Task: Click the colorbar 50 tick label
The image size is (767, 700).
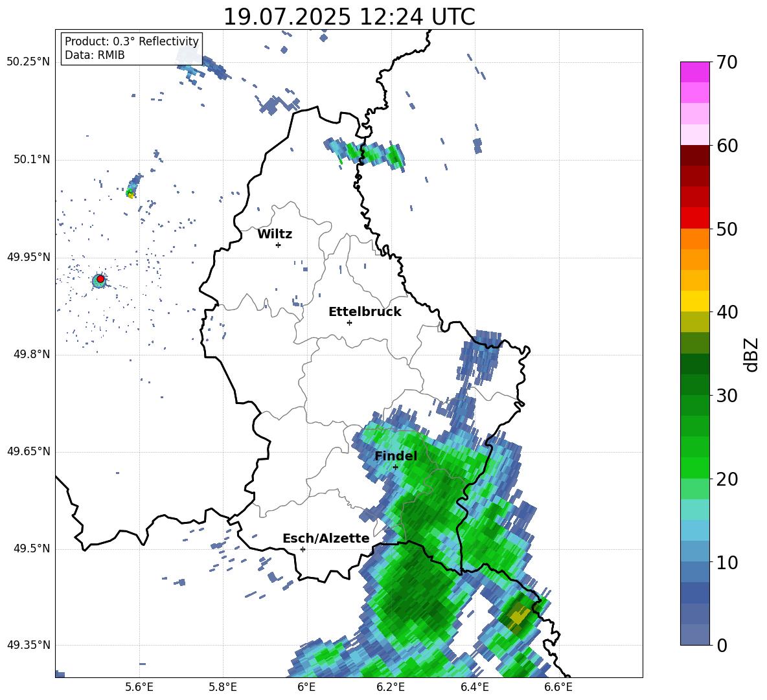Action: pyautogui.click(x=727, y=229)
